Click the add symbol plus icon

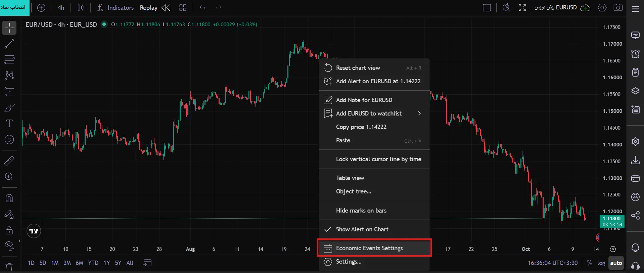point(41,8)
